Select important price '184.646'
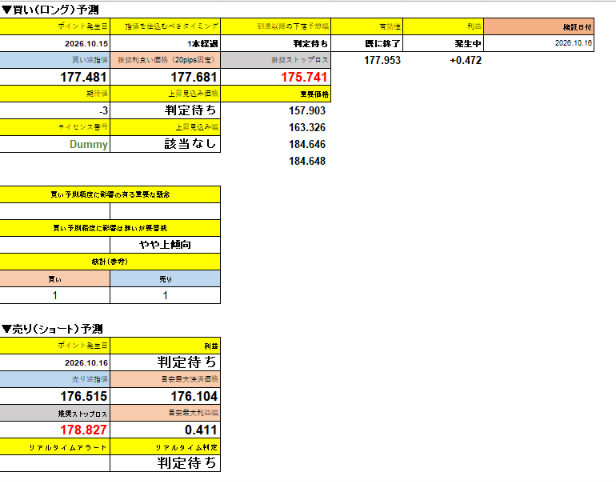The width and height of the screenshot is (616, 482). (307, 144)
